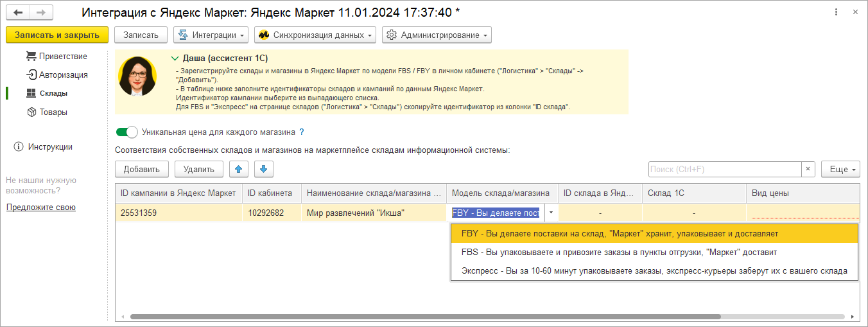Choose the FBS model option
The height and width of the screenshot is (327, 868).
coord(654,252)
